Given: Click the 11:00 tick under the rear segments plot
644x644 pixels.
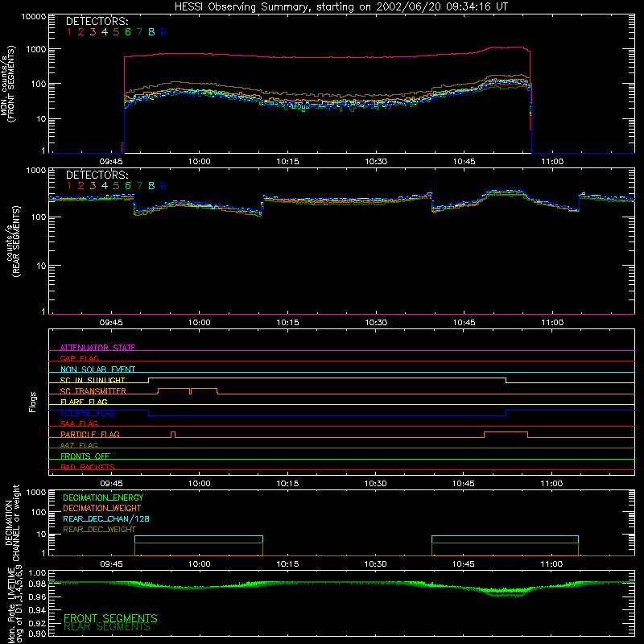Looking at the screenshot, I should pos(552,323).
